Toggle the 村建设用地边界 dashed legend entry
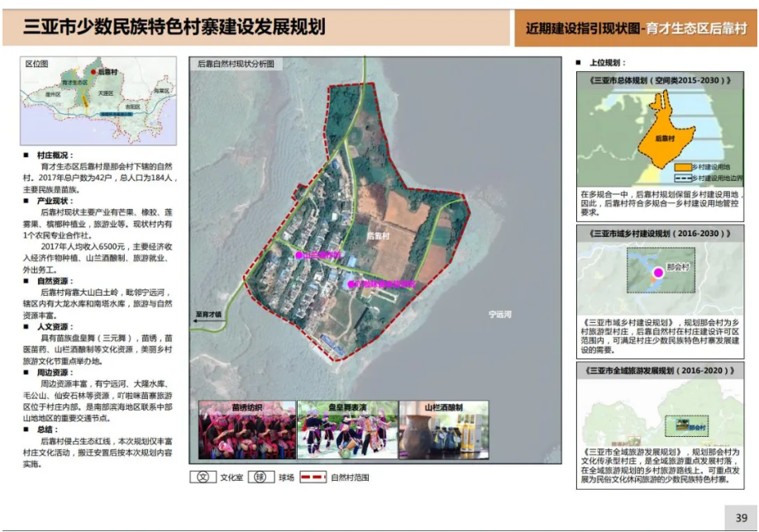 (684, 178)
